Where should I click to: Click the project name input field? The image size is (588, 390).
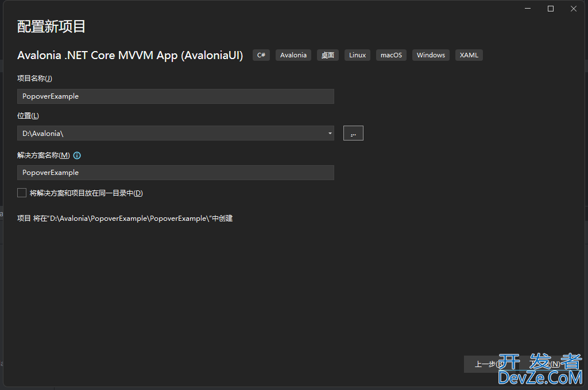click(176, 96)
